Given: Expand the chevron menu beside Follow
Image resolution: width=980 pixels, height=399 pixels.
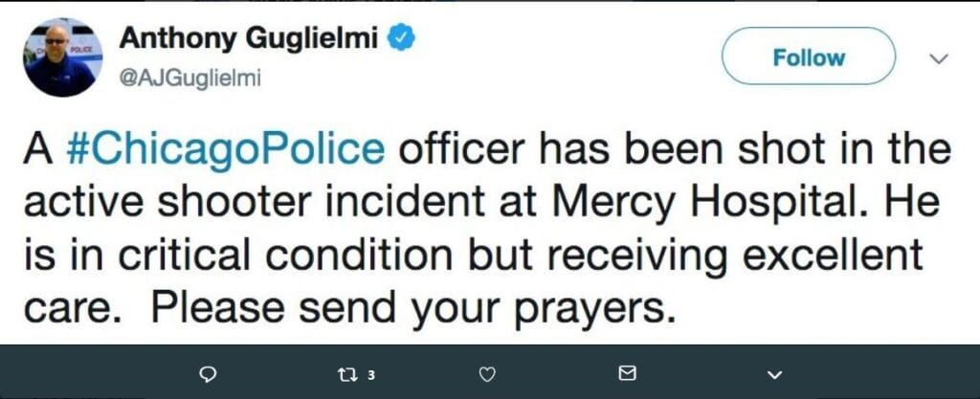Looking at the screenshot, I should 939,59.
